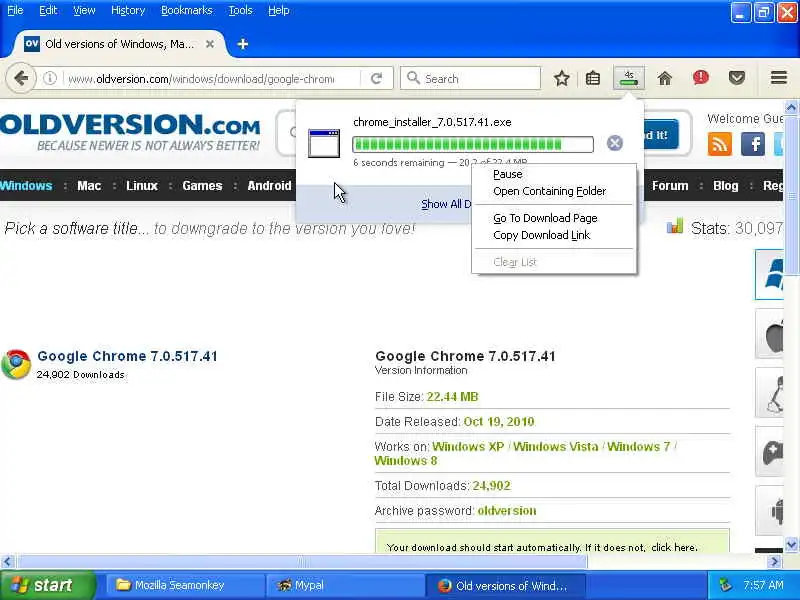This screenshot has width=800, height=600.
Task: Toggle the downloads panel toolbar button
Action: (629, 78)
